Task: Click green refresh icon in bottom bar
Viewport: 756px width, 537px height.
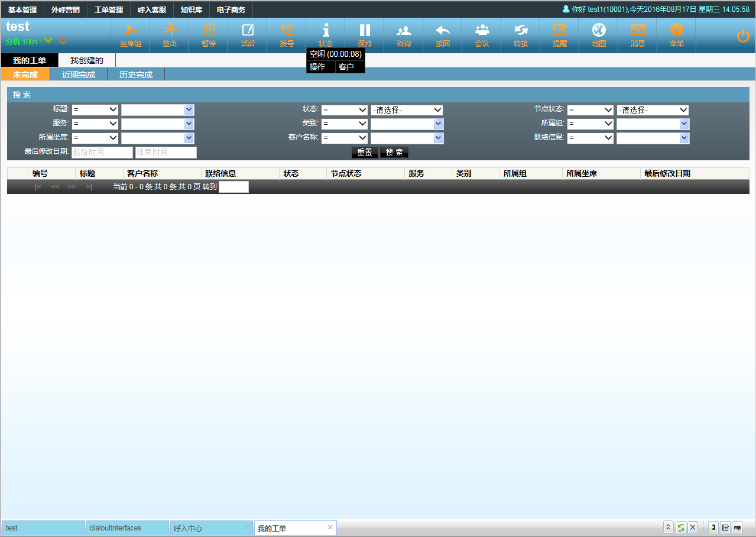Action: pyautogui.click(x=681, y=528)
